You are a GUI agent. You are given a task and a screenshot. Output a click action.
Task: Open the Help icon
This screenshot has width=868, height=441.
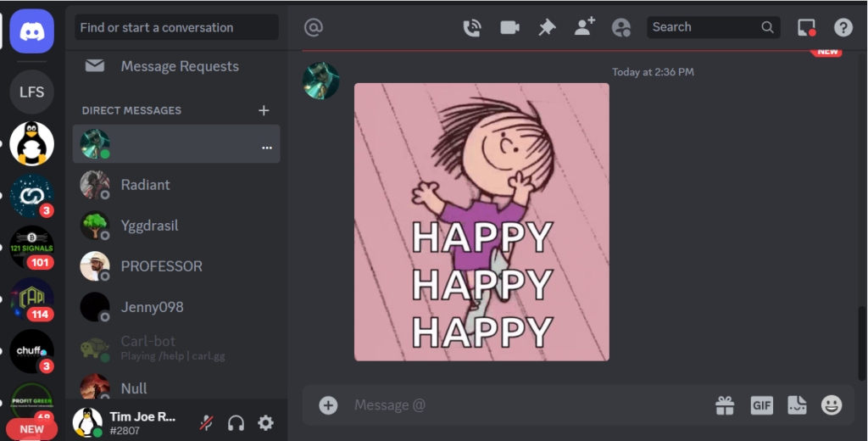tap(843, 27)
